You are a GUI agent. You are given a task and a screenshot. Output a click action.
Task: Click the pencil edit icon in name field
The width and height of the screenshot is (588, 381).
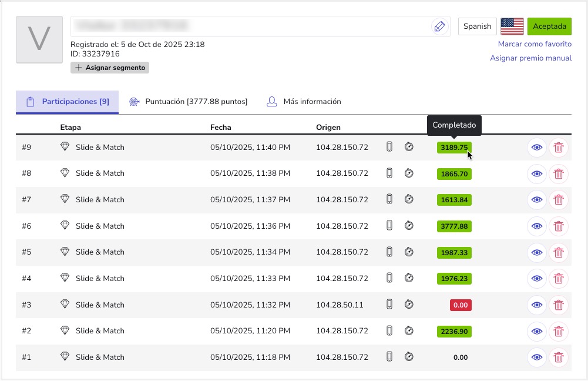point(439,26)
